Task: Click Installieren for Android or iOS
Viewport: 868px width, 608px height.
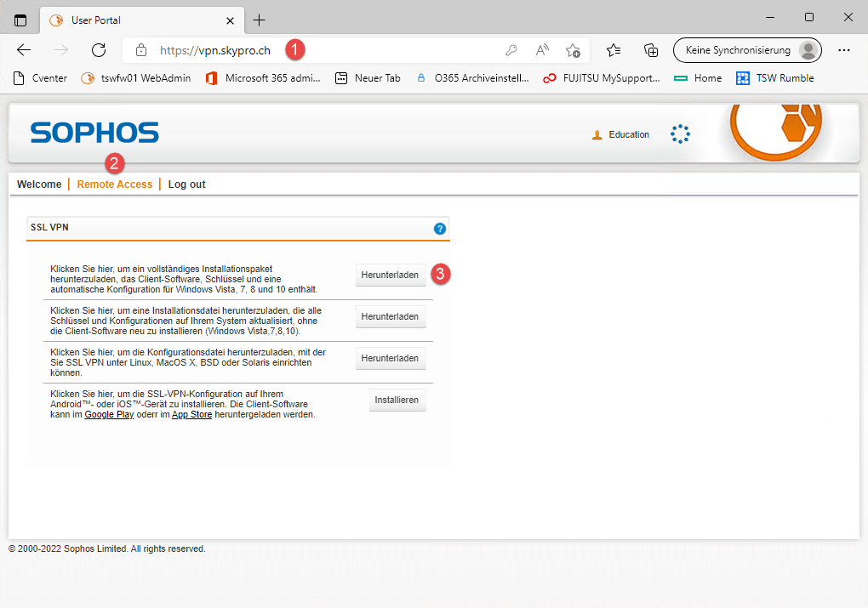Action: 397,400
